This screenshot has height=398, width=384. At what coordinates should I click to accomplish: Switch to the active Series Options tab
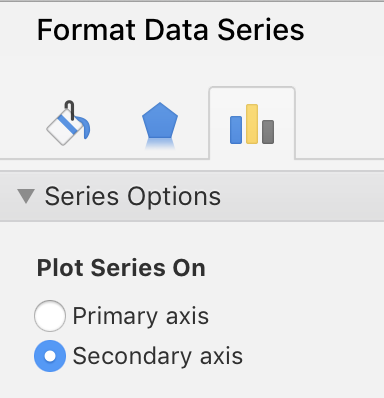click(252, 123)
